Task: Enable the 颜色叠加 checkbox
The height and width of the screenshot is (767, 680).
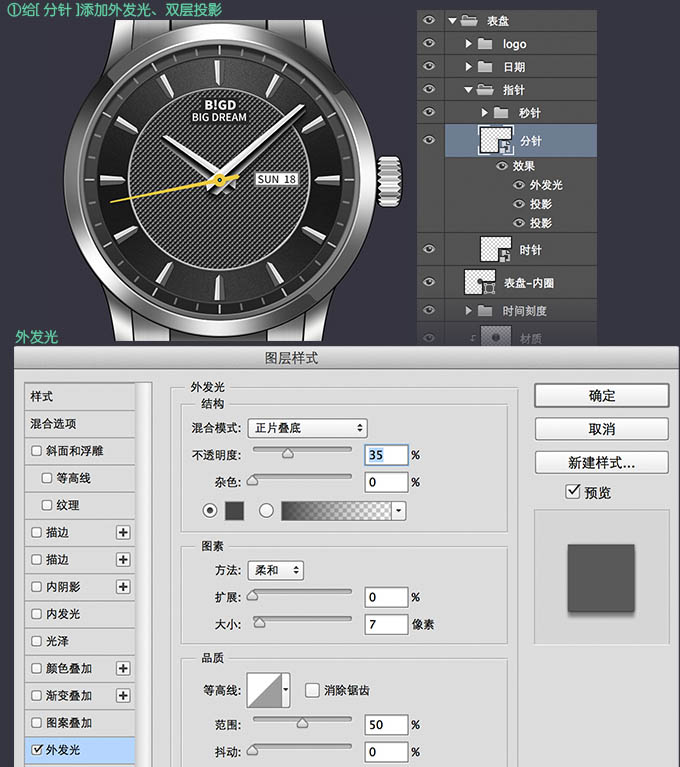Action: tap(36, 668)
